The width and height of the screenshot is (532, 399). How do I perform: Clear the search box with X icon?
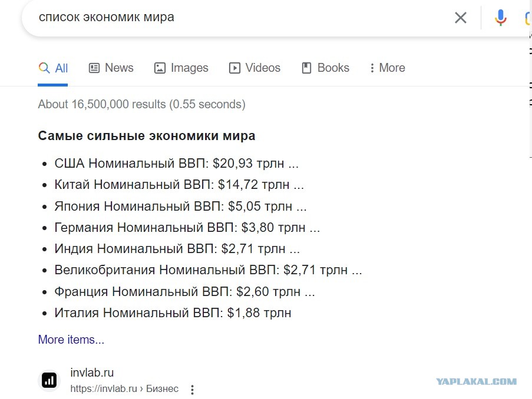tap(460, 18)
